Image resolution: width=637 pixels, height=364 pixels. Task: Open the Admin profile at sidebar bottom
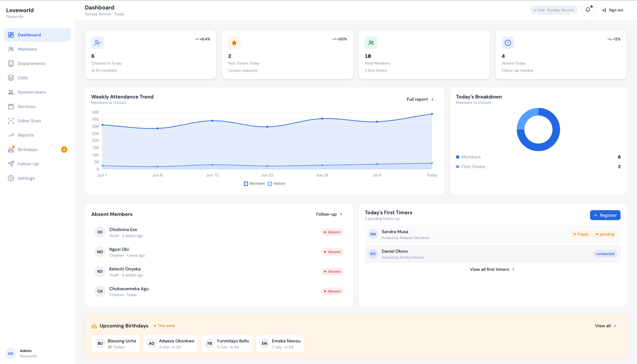tap(37, 353)
